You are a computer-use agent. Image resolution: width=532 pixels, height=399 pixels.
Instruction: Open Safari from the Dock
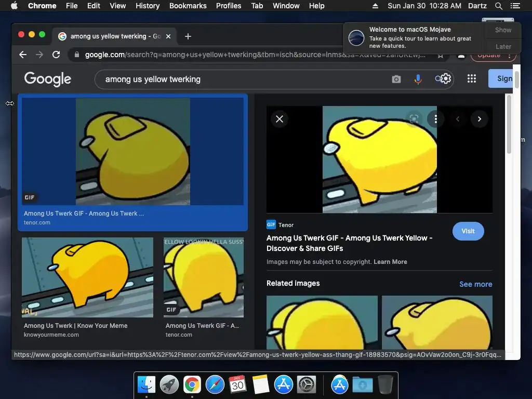coord(215,385)
